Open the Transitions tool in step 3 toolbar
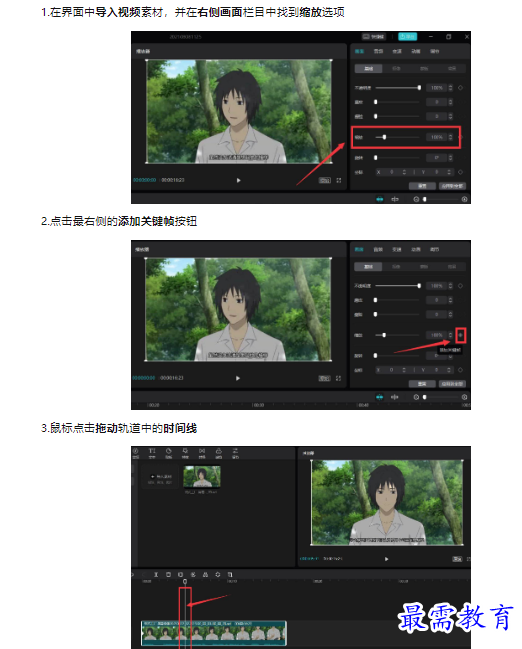 [x=202, y=453]
